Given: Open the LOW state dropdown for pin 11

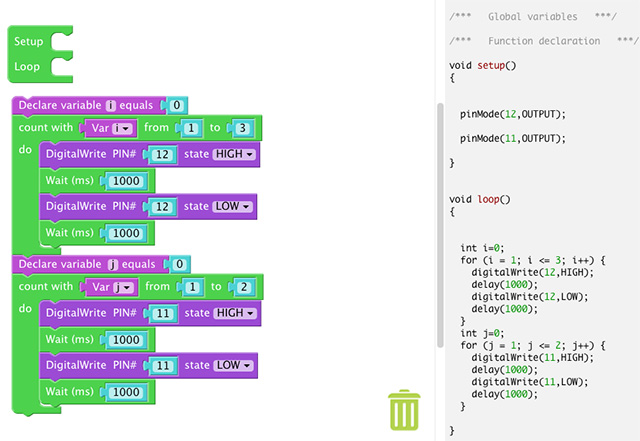Looking at the screenshot, I should coord(233,366).
